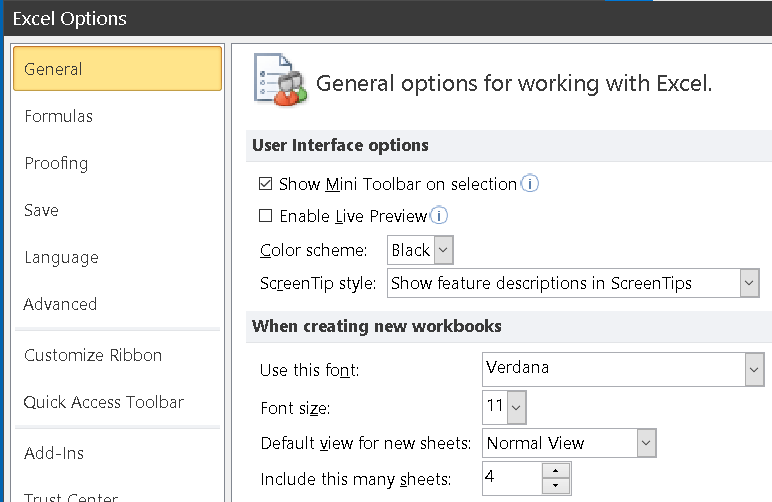Click info icon beside Enable Live Preview
The width and height of the screenshot is (772, 502).
click(x=439, y=215)
